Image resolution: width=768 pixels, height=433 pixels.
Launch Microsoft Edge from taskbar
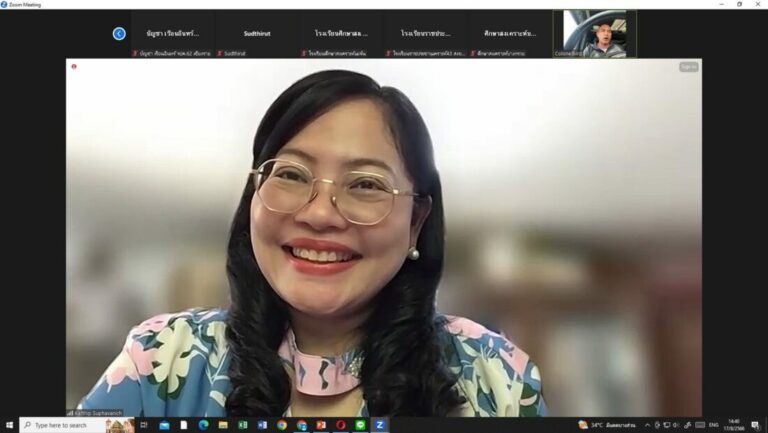(203, 425)
